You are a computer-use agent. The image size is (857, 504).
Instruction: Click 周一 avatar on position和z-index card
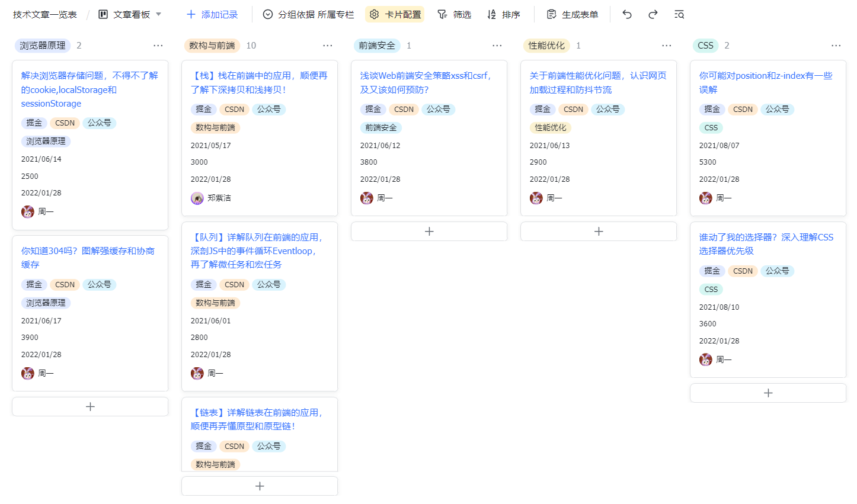coord(706,198)
